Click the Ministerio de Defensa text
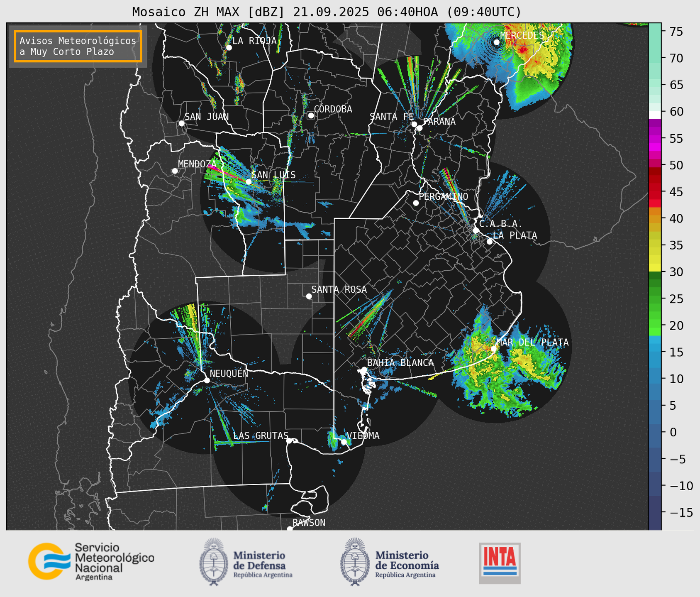The height and width of the screenshot is (597, 700). tap(263, 564)
